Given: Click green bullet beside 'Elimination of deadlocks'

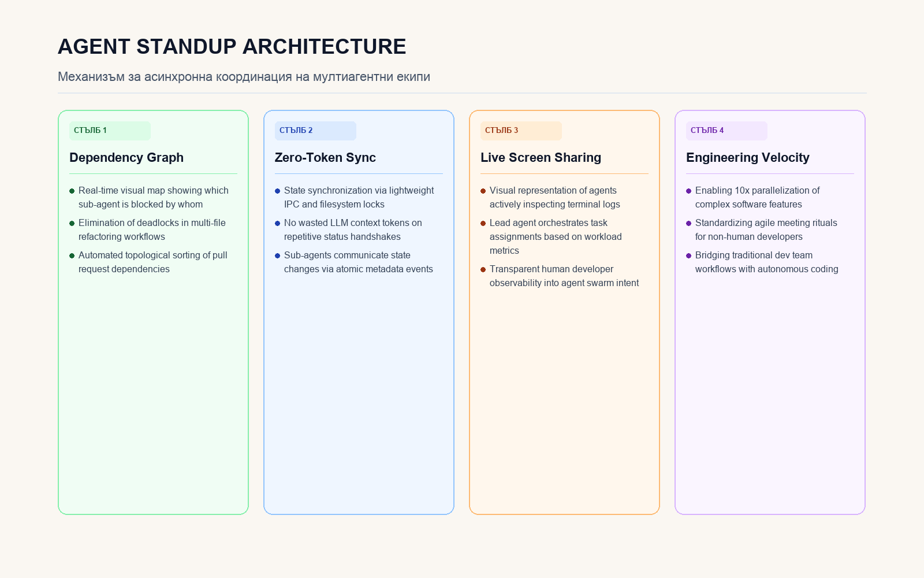Looking at the screenshot, I should [72, 223].
